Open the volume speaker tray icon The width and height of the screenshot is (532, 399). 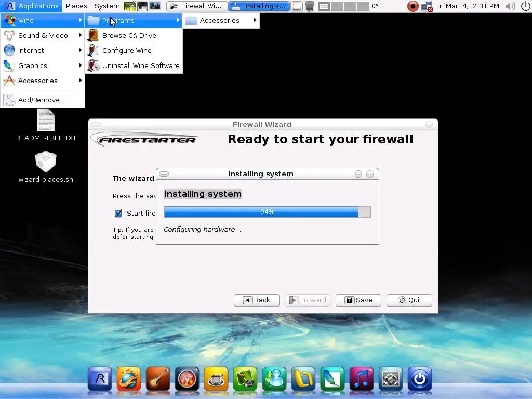[x=510, y=6]
